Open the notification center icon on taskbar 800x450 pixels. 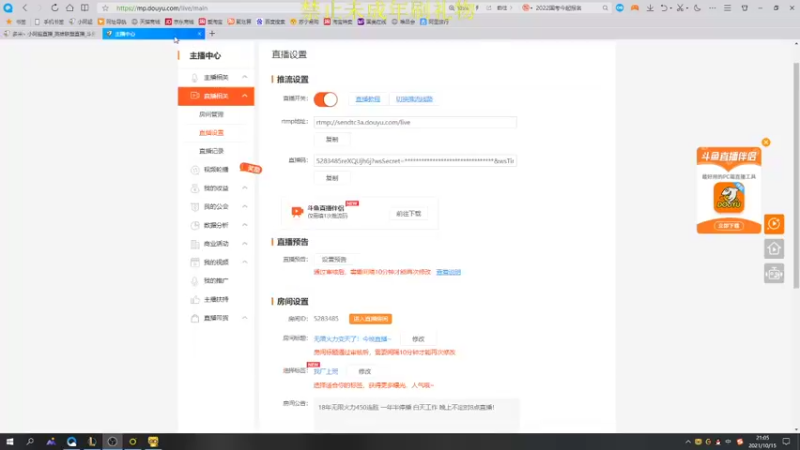786,441
